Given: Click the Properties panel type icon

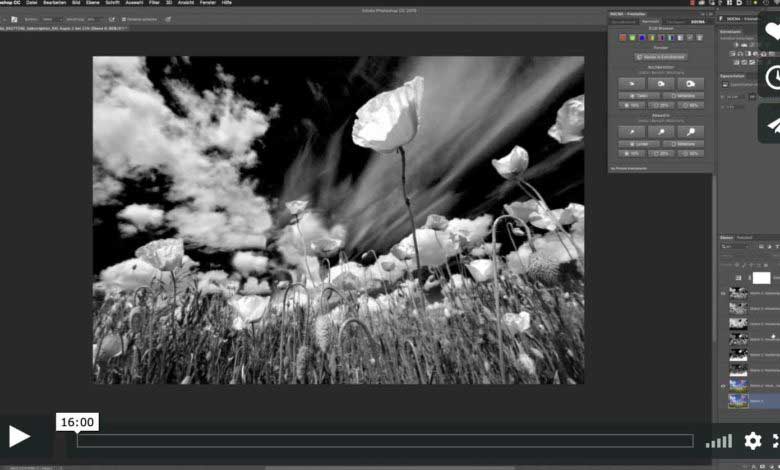Looking at the screenshot, I should (725, 85).
